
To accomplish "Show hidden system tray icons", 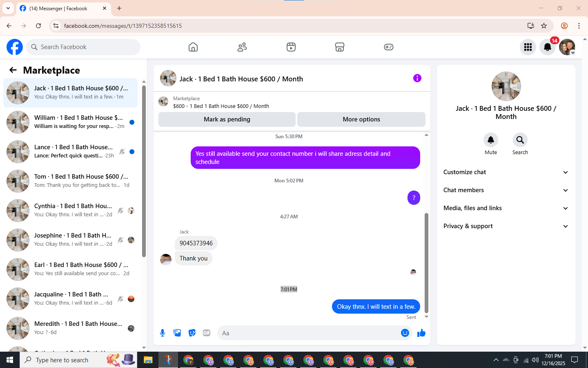I will click(496, 360).
